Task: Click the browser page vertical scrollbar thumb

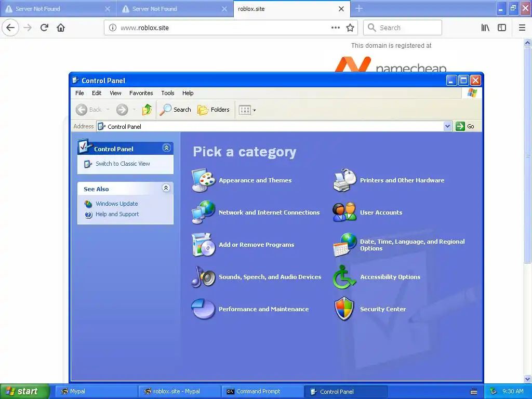Action: tap(527, 155)
